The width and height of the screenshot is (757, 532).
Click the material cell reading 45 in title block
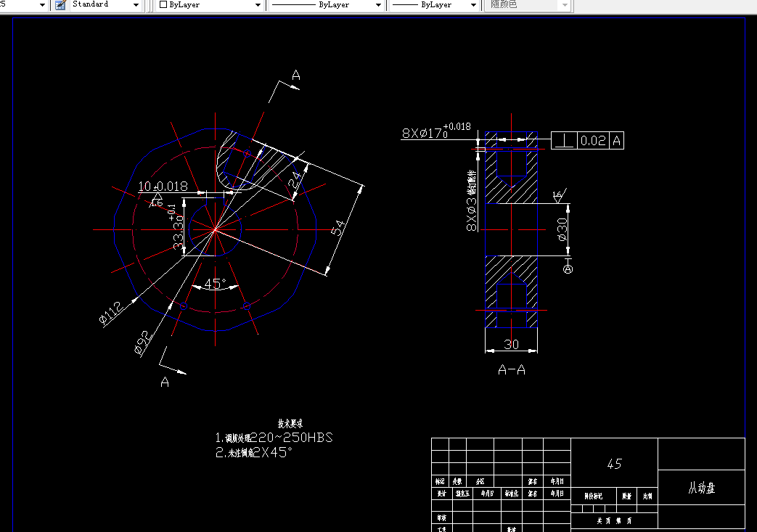[x=614, y=464]
